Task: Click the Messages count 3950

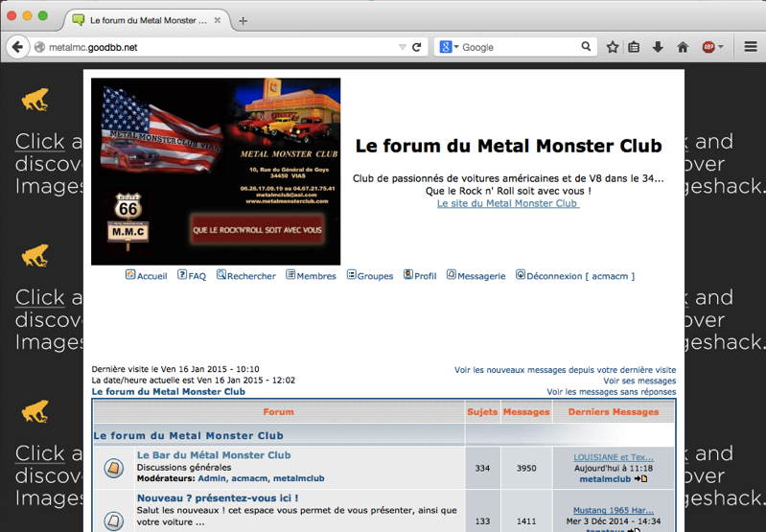Action: [526, 468]
